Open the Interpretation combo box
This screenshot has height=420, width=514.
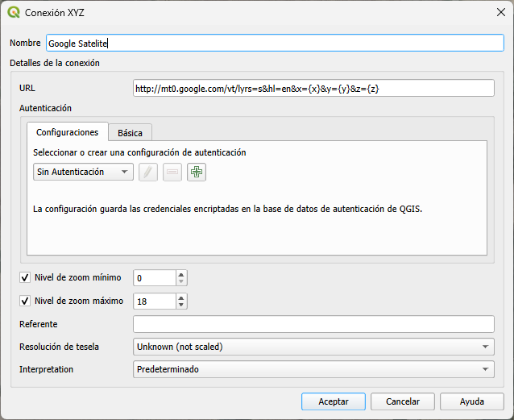313,369
